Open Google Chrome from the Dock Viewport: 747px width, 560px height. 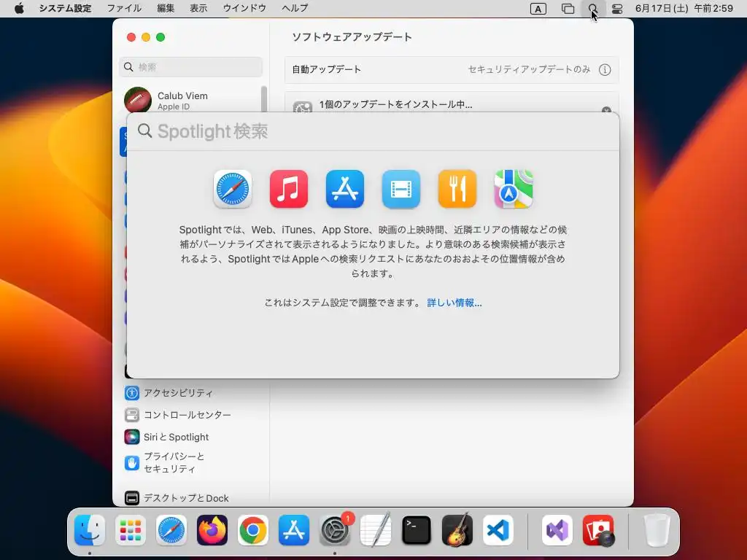pyautogui.click(x=253, y=530)
